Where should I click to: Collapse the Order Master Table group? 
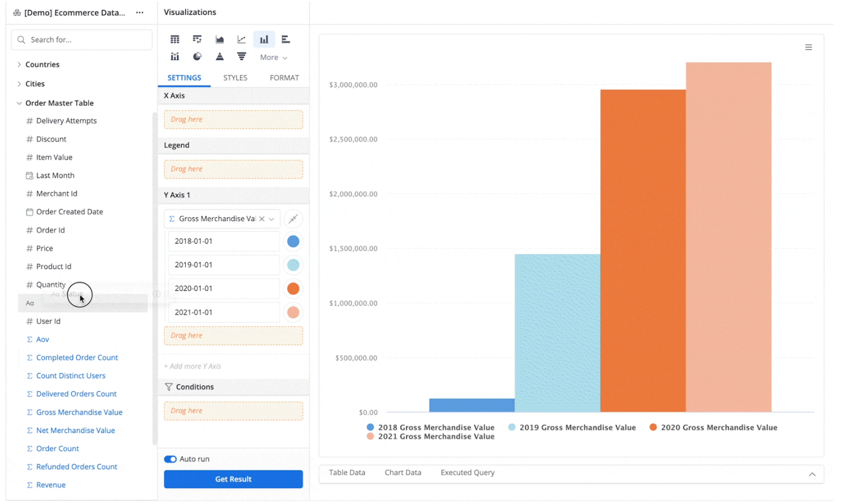(x=19, y=103)
